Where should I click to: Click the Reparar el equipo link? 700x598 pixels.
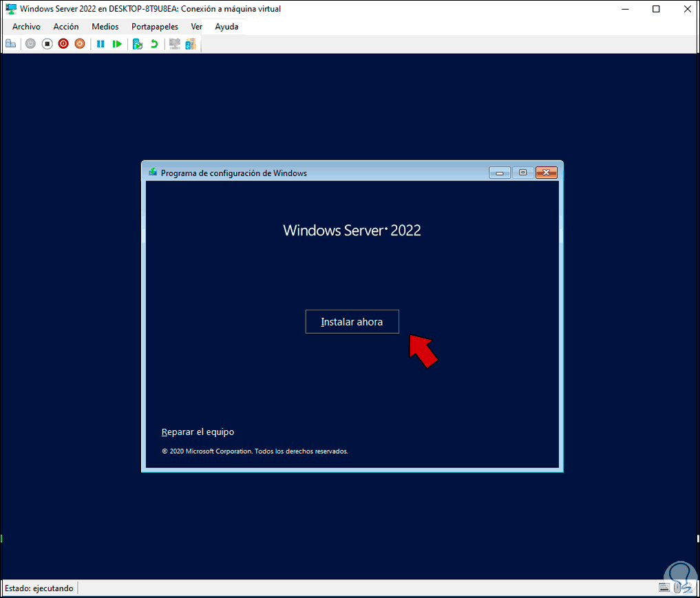click(198, 432)
